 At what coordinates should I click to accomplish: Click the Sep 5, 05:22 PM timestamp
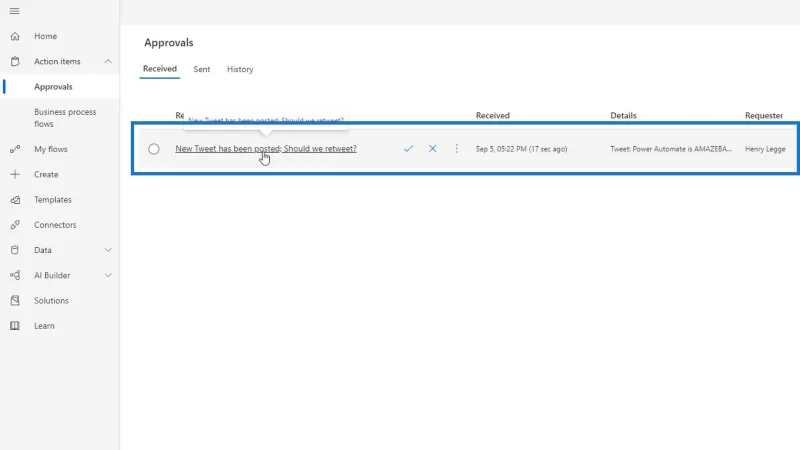521,149
